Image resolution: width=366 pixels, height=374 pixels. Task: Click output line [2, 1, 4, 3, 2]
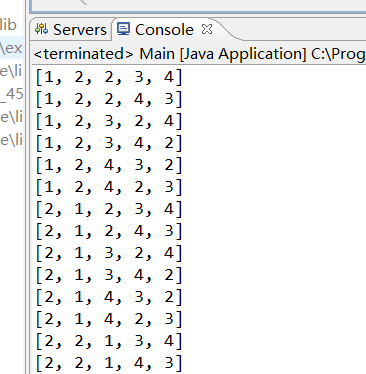[109, 297]
